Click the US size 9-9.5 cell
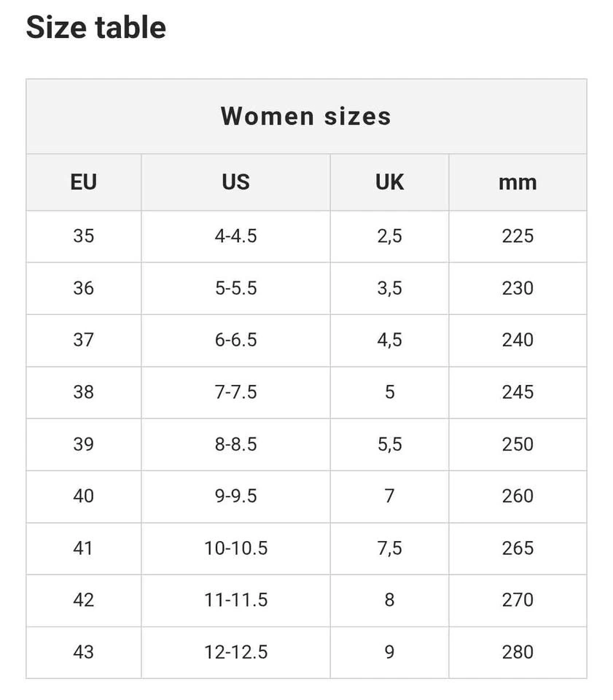 coord(235,496)
